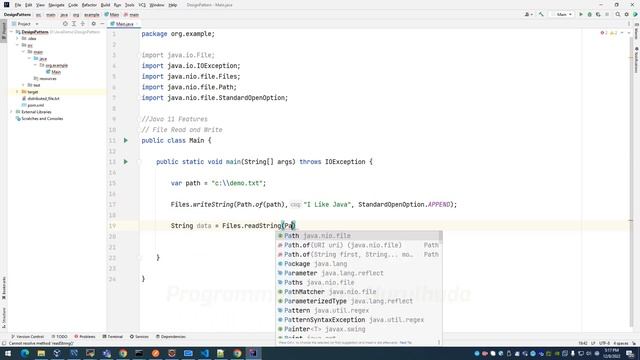The width and height of the screenshot is (640, 360).
Task: Expand the target folder in the project tree
Action: click(x=18, y=92)
